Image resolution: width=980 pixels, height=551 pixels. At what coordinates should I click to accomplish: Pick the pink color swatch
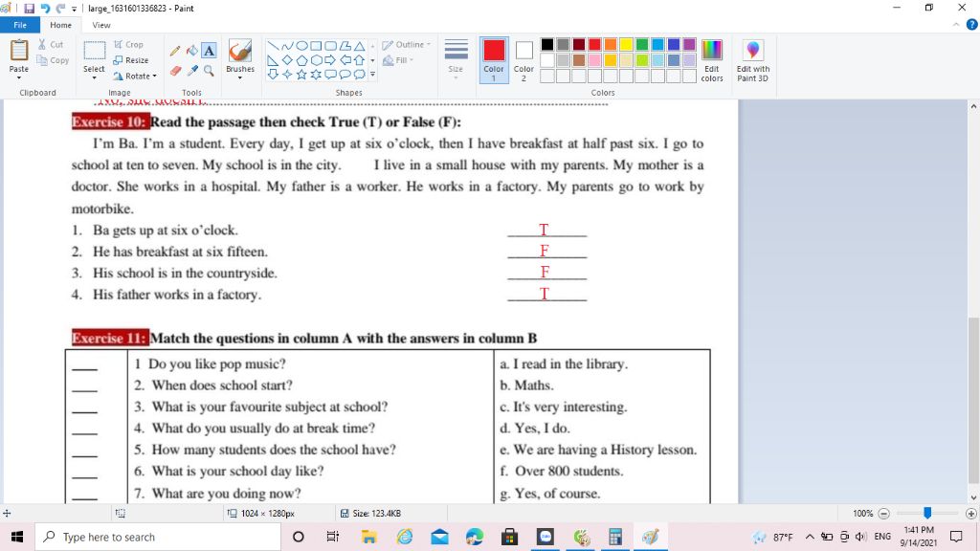tap(594, 60)
